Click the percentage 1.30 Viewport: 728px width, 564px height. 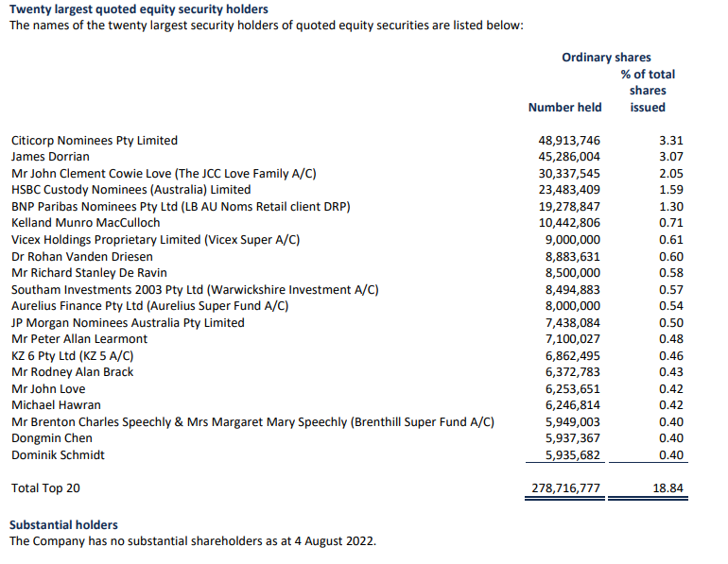pos(671,206)
